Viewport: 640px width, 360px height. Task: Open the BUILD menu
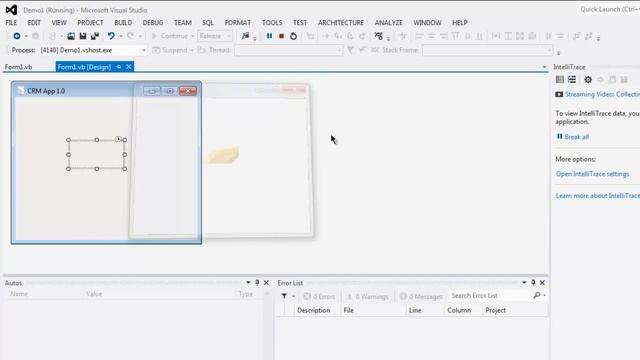123,23
